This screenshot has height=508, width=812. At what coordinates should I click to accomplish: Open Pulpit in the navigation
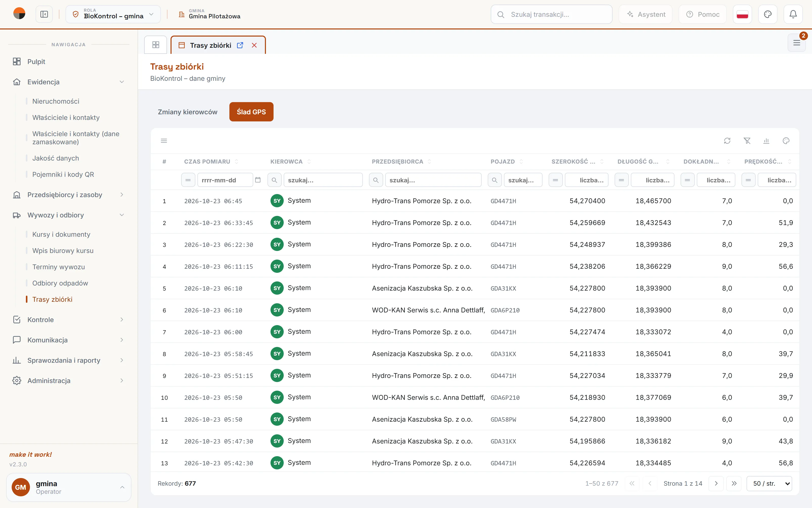tap(69, 61)
